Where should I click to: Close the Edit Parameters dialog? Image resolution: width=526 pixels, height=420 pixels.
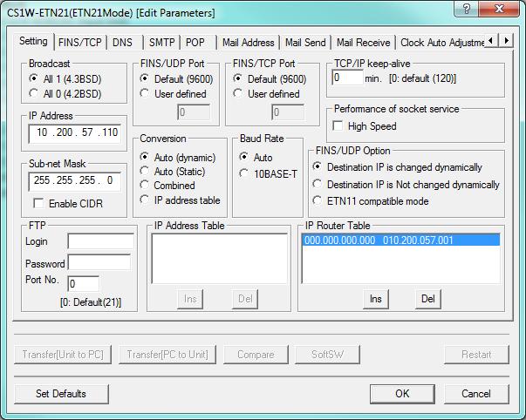tap(499, 9)
